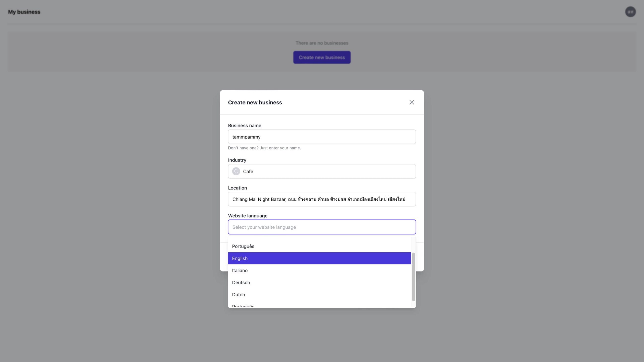This screenshot has width=644, height=362.
Task: Click the purple Create new business button
Action: coord(322,57)
